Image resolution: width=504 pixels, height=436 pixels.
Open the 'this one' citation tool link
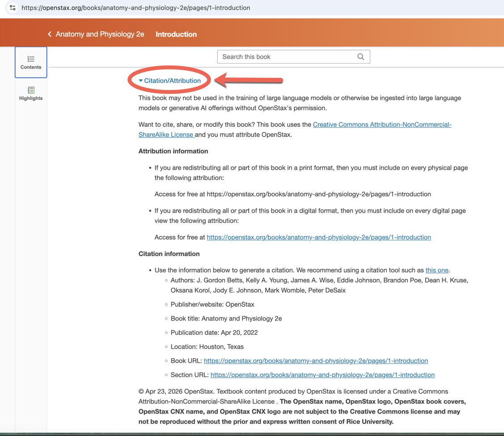click(437, 270)
